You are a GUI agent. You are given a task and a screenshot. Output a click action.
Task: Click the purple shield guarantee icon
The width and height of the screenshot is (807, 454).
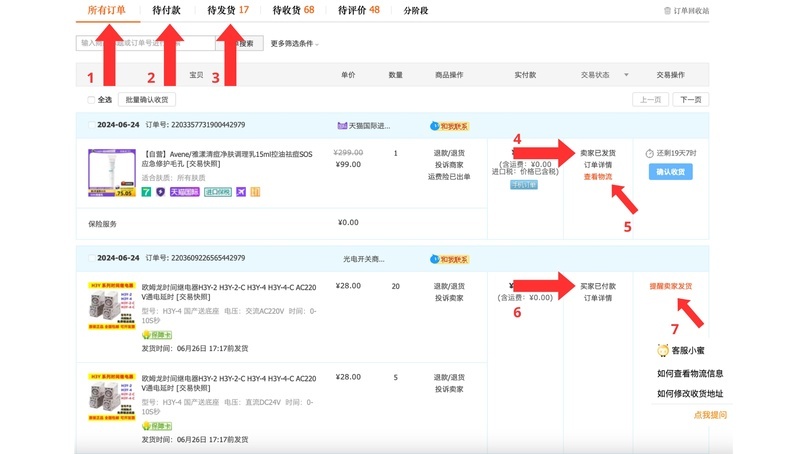(x=161, y=192)
